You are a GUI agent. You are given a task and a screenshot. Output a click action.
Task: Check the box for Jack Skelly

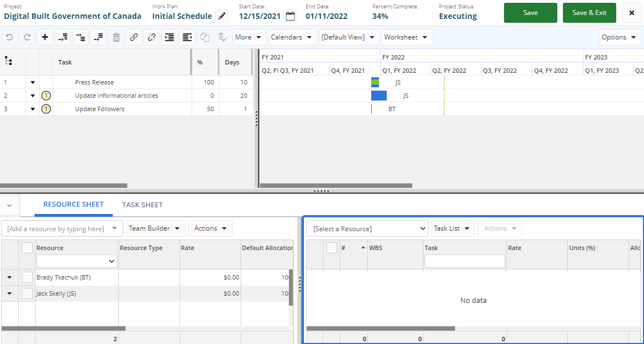click(x=27, y=293)
